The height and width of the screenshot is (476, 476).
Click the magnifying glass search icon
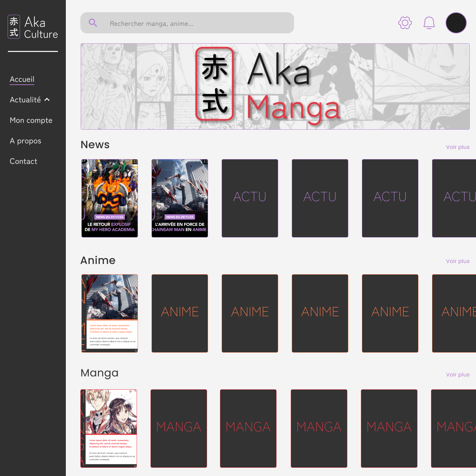tap(93, 23)
